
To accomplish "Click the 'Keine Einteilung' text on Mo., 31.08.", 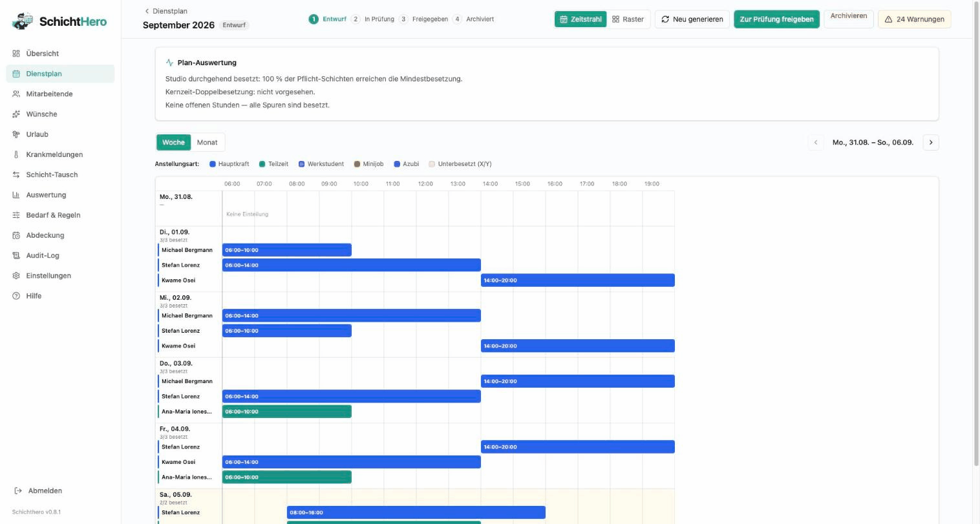I will pyautogui.click(x=247, y=214).
